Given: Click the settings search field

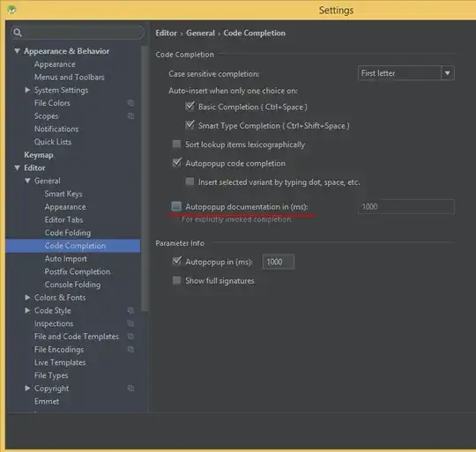Looking at the screenshot, I should 78,33.
